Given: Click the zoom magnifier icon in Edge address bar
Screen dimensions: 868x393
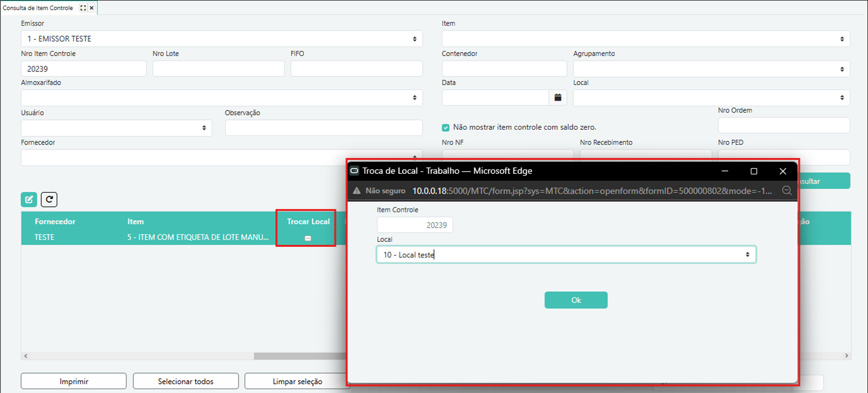Looking at the screenshot, I should tap(786, 191).
